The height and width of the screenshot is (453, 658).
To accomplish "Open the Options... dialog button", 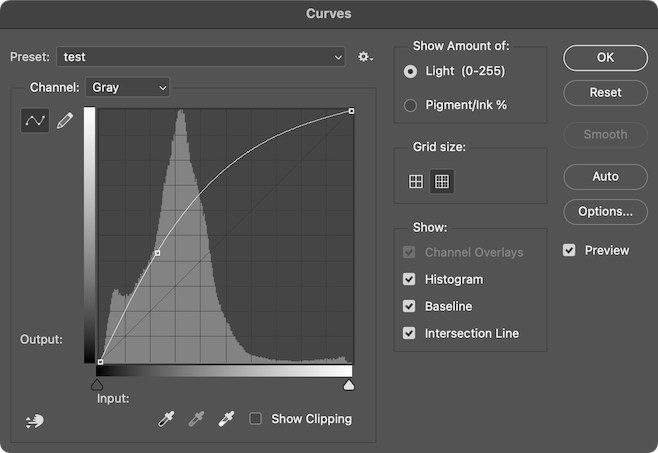I will (605, 211).
